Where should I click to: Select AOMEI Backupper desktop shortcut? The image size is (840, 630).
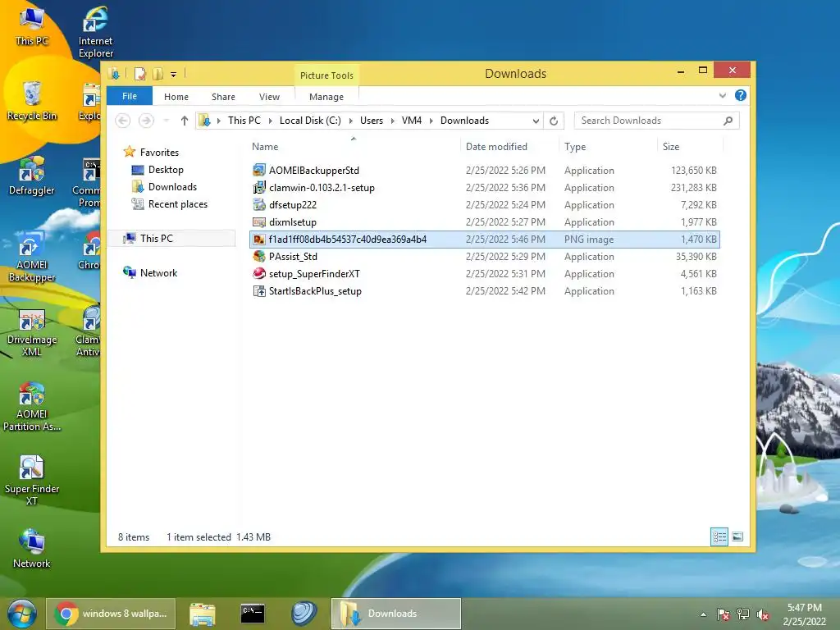click(x=32, y=256)
